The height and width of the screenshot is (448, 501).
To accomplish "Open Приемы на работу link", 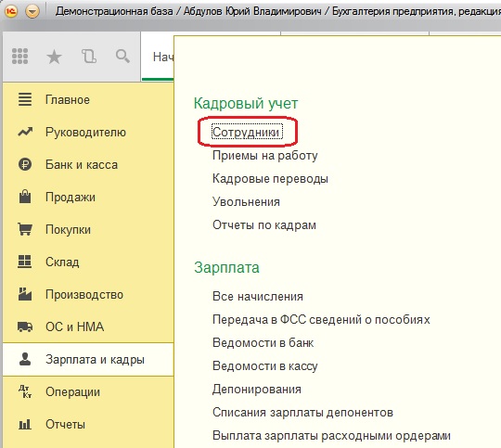I will pos(265,156).
